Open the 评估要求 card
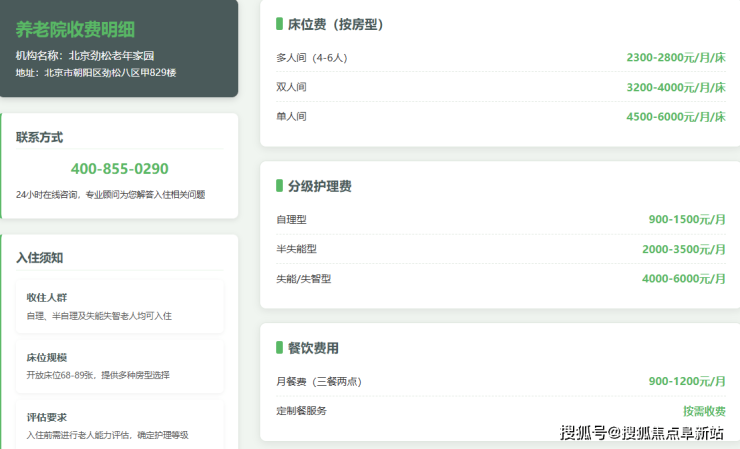The image size is (740, 449). point(119,425)
